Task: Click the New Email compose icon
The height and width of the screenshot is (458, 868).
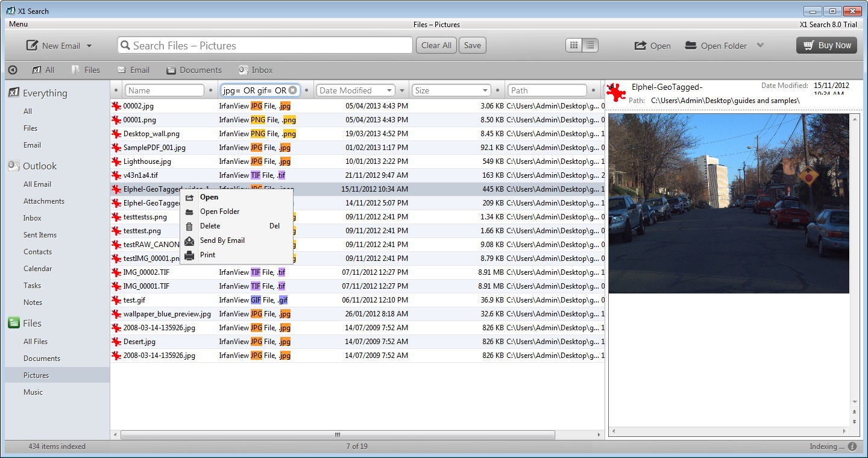Action: (x=32, y=46)
